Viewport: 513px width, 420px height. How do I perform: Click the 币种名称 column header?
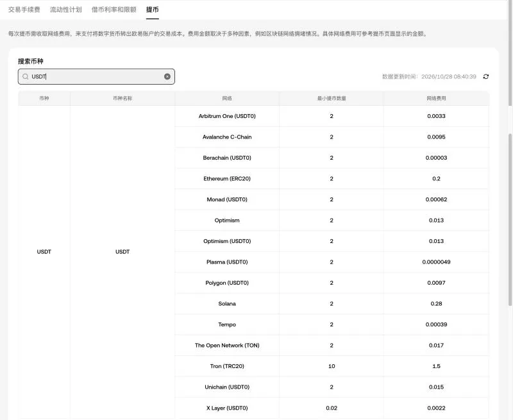122,98
